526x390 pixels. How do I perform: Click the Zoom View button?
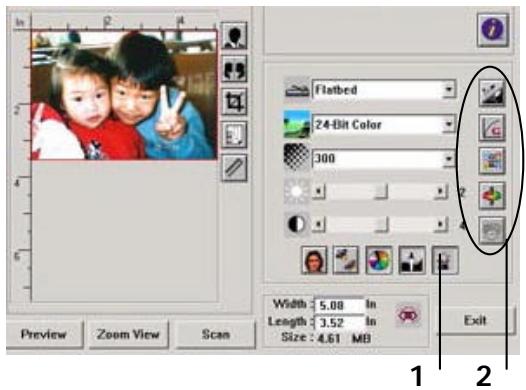(x=128, y=334)
